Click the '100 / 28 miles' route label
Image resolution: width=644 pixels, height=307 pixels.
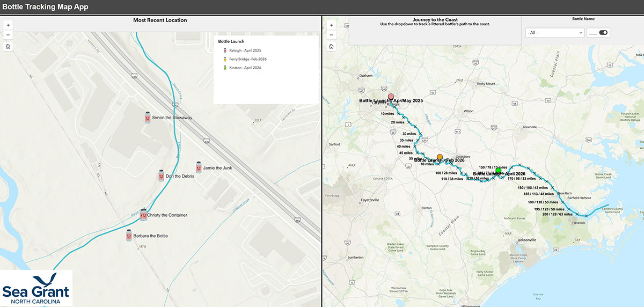click(446, 173)
